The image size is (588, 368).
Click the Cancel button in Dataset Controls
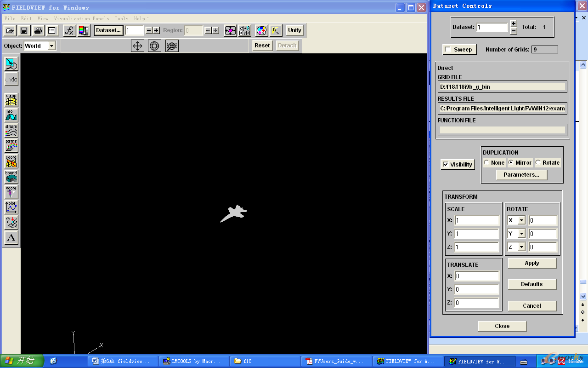[x=532, y=306]
